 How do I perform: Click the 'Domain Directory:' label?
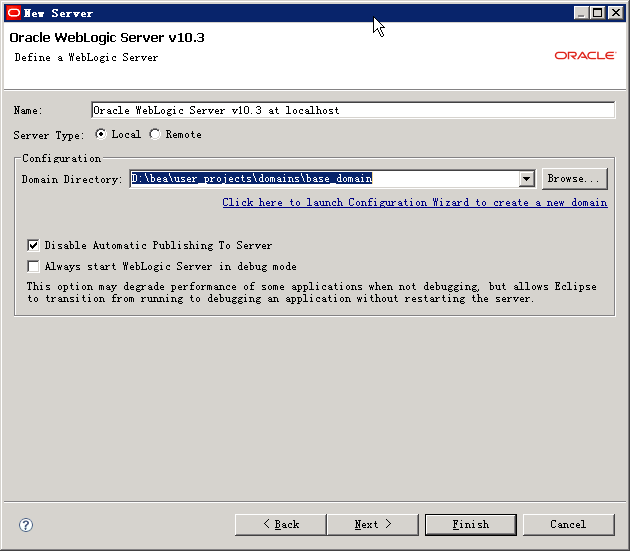click(72, 179)
